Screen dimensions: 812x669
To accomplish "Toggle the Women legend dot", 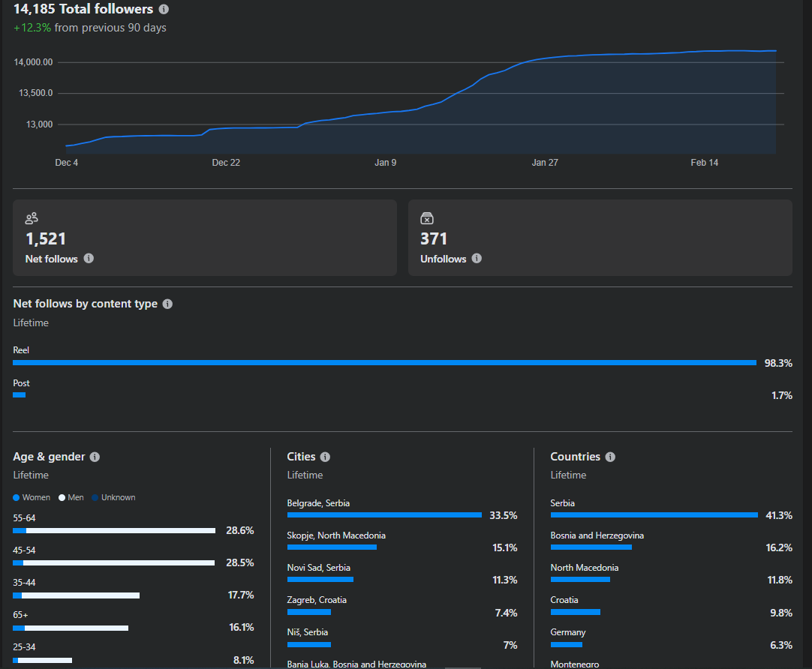I will coord(17,498).
